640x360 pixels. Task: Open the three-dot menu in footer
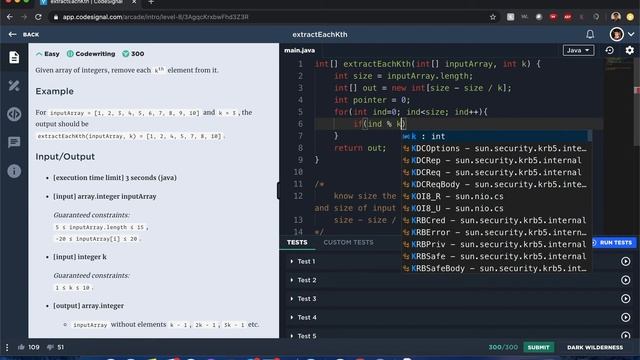pos(7,347)
